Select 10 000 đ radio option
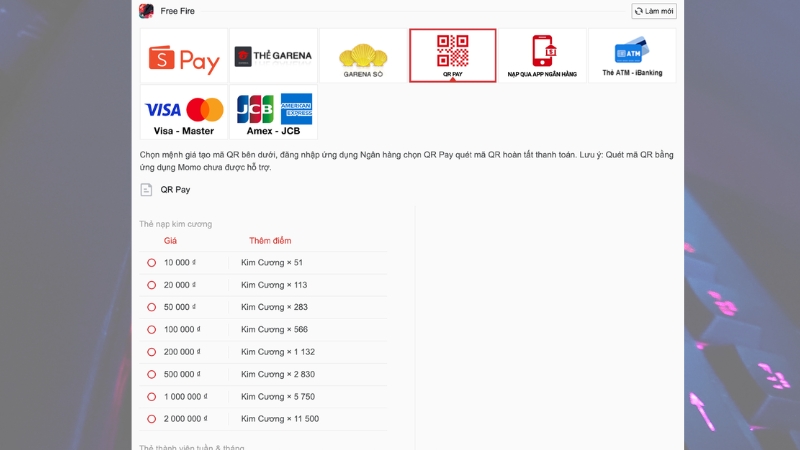Viewport: 800px width, 450px height. [152, 263]
